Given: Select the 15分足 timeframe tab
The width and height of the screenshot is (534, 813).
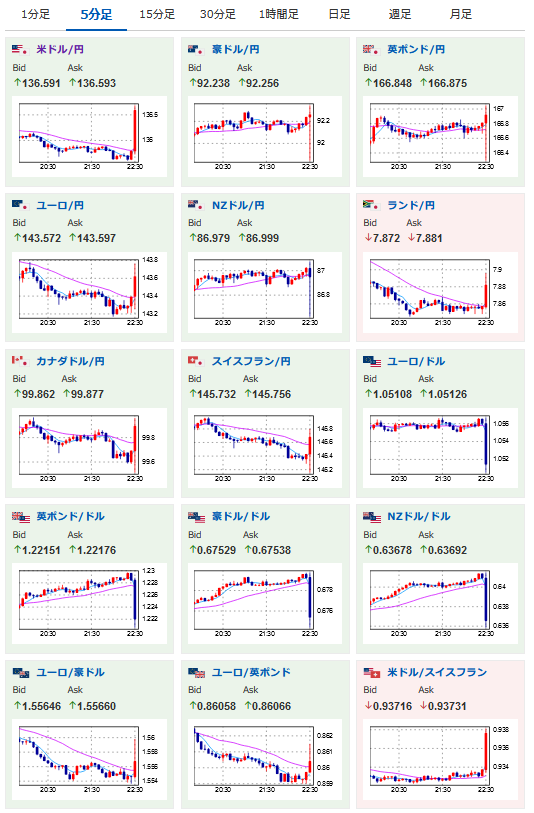Looking at the screenshot, I should (x=157, y=15).
